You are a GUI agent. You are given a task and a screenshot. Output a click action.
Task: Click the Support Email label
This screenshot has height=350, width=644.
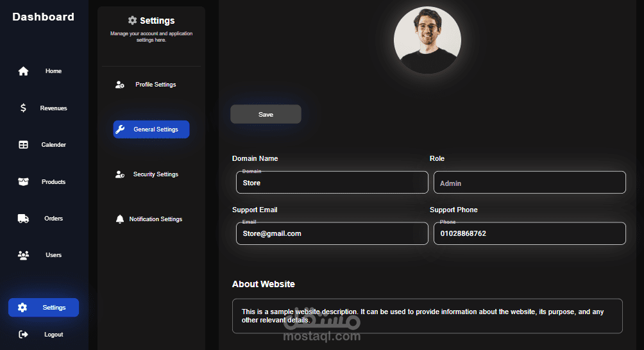255,210
